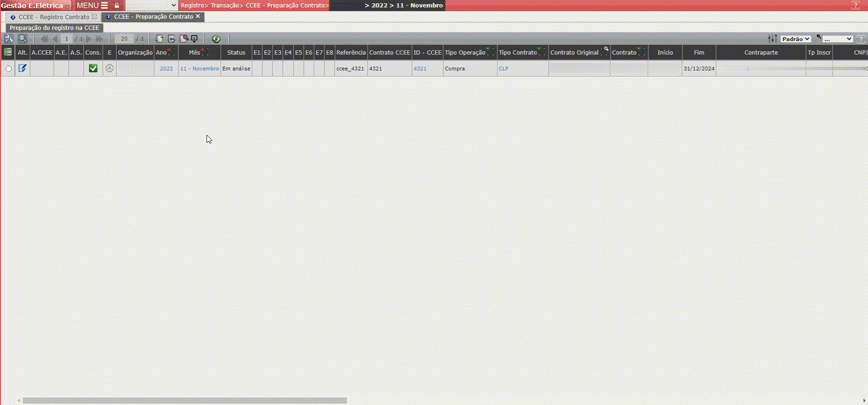Open the MENU hamburger menu
The image size is (868, 405).
tap(92, 6)
